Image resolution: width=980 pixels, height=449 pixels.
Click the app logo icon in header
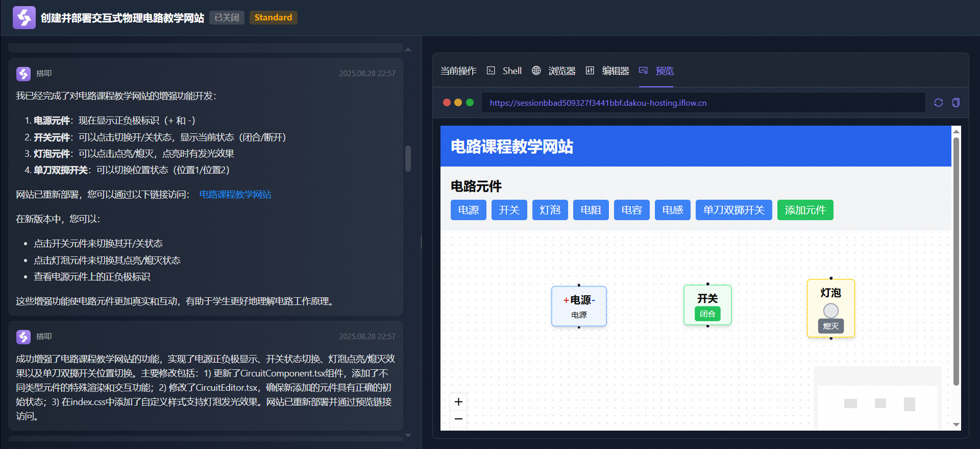tap(24, 18)
